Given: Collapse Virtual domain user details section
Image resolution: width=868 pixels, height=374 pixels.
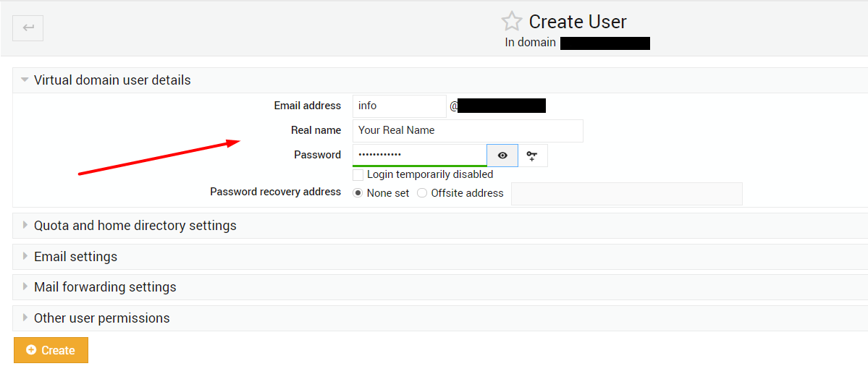Looking at the screenshot, I should [x=112, y=80].
